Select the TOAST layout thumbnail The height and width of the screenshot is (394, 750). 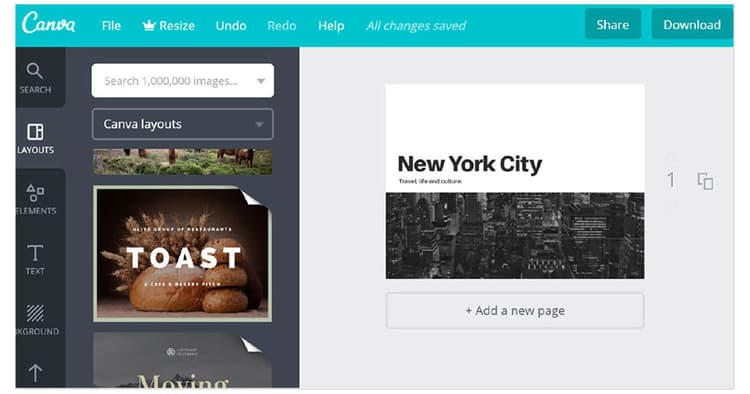(x=183, y=254)
